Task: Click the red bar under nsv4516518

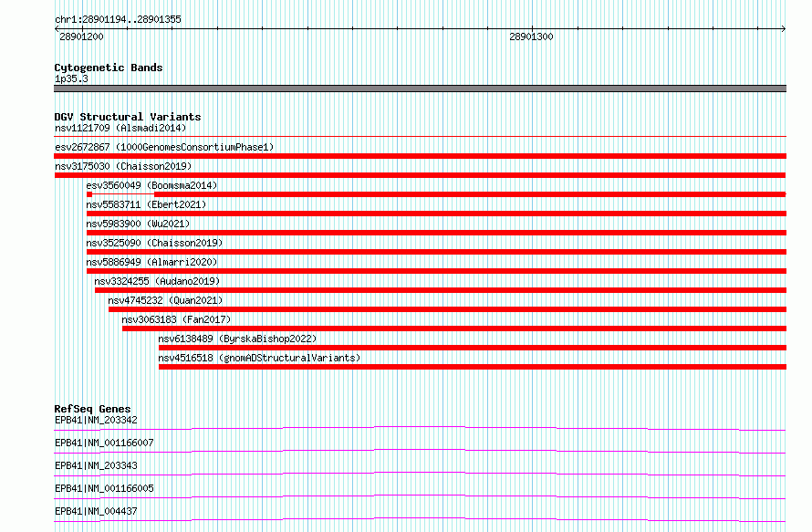Action: [x=473, y=367]
